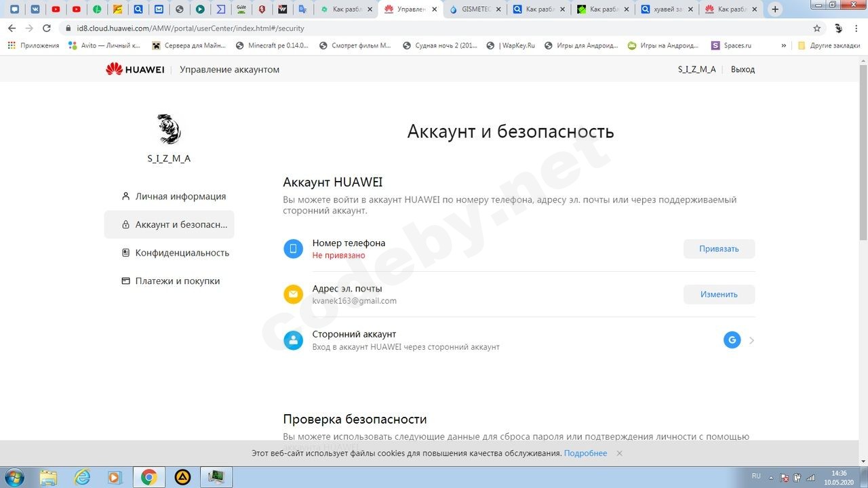Open Windows Media Player from the taskbar

pos(115,477)
